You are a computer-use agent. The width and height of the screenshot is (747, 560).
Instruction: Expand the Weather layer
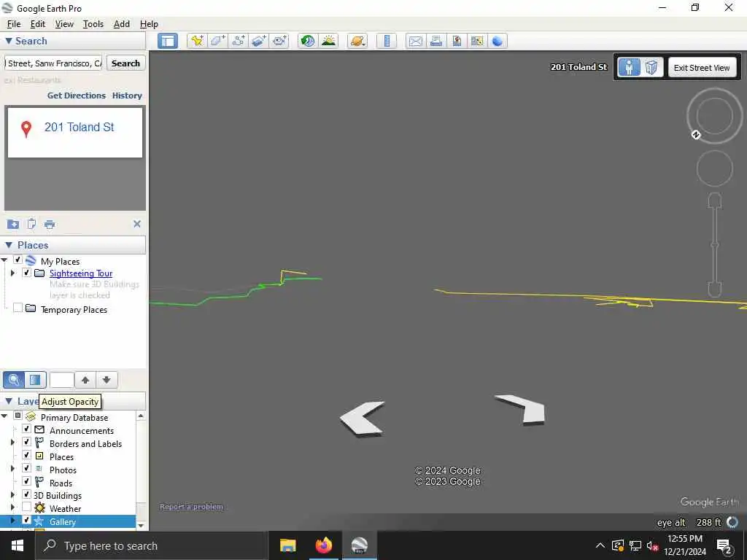pos(13,507)
